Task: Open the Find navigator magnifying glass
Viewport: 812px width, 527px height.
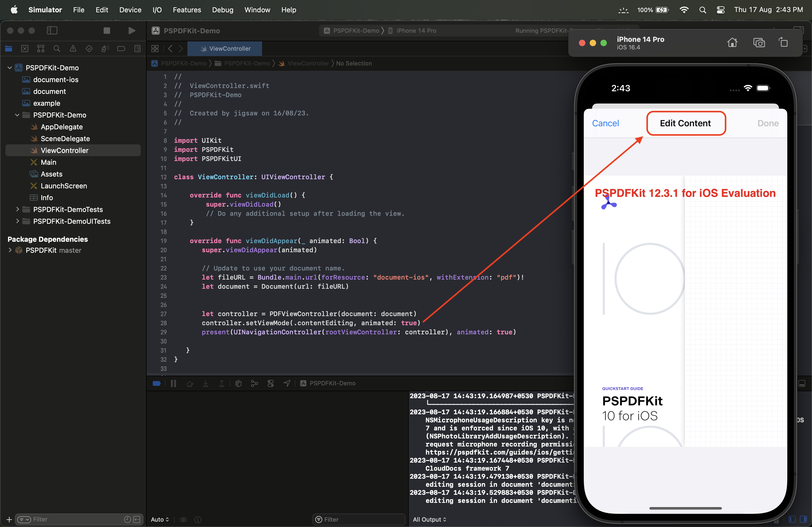Action: (57, 48)
